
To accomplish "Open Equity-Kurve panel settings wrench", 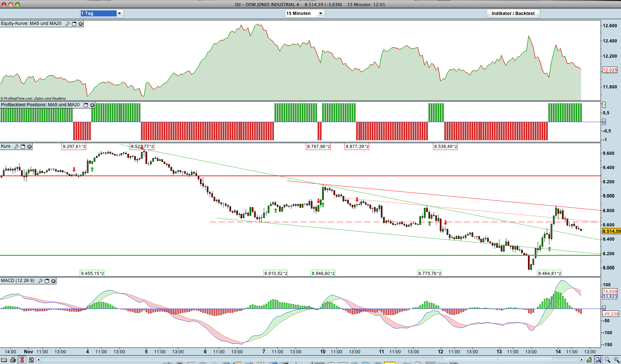I will pyautogui.click(x=68, y=24).
